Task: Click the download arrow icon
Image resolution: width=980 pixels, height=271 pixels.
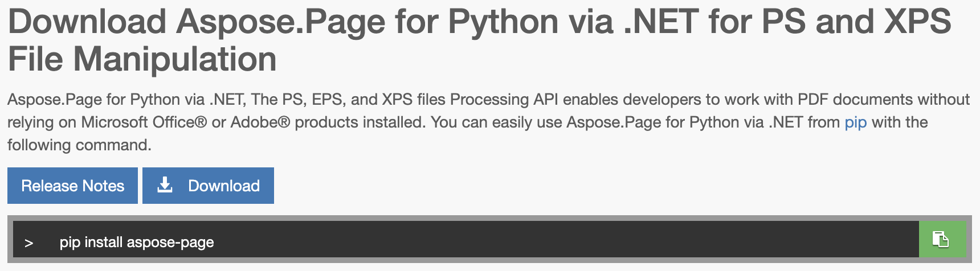Action: click(165, 185)
